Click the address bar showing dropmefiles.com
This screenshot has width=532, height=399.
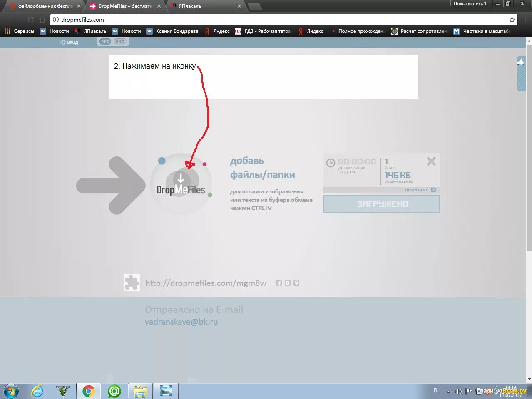283,20
